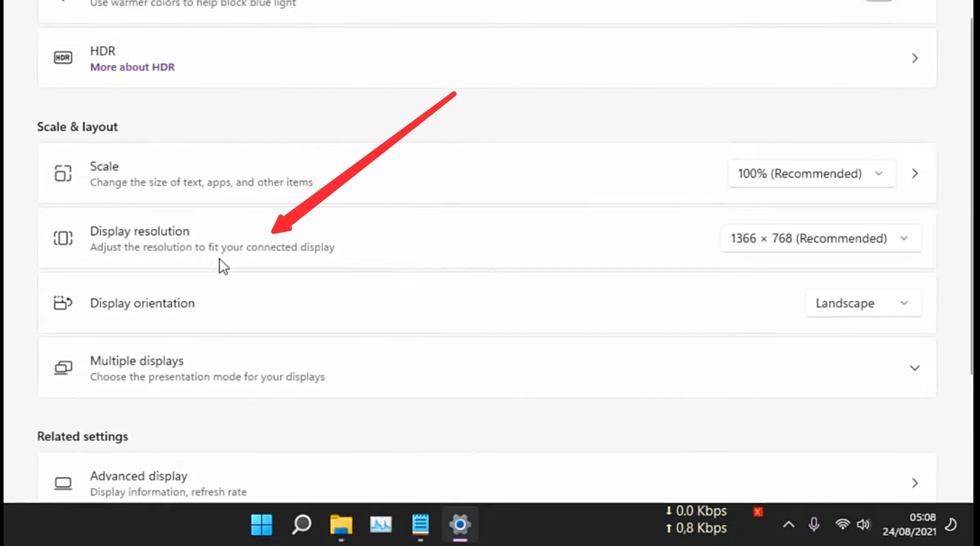
Task: Click the Scale & layout heading
Action: (x=77, y=127)
